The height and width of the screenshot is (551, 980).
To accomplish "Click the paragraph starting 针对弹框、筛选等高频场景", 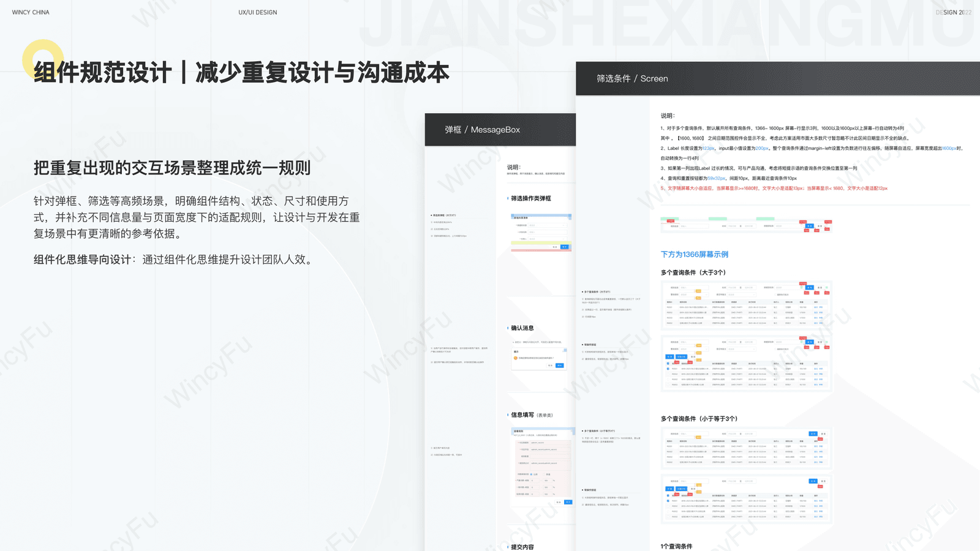I will (197, 217).
